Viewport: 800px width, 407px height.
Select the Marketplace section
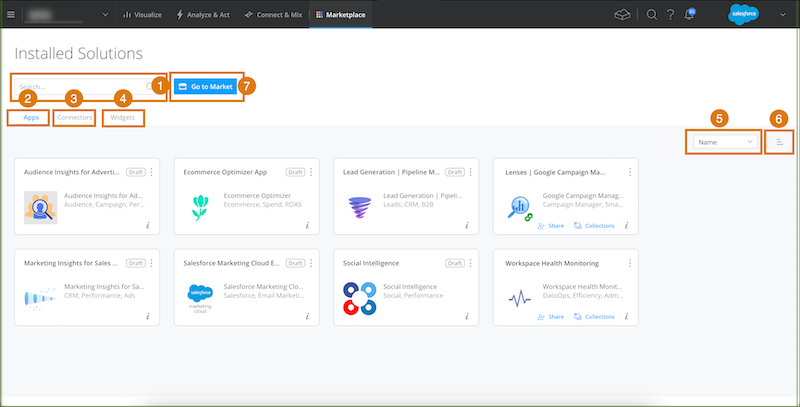coord(340,15)
